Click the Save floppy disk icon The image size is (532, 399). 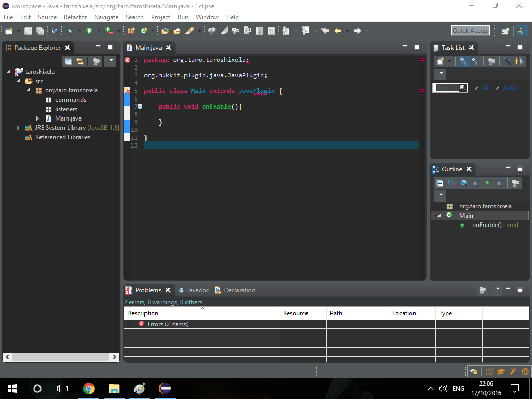tap(28, 31)
